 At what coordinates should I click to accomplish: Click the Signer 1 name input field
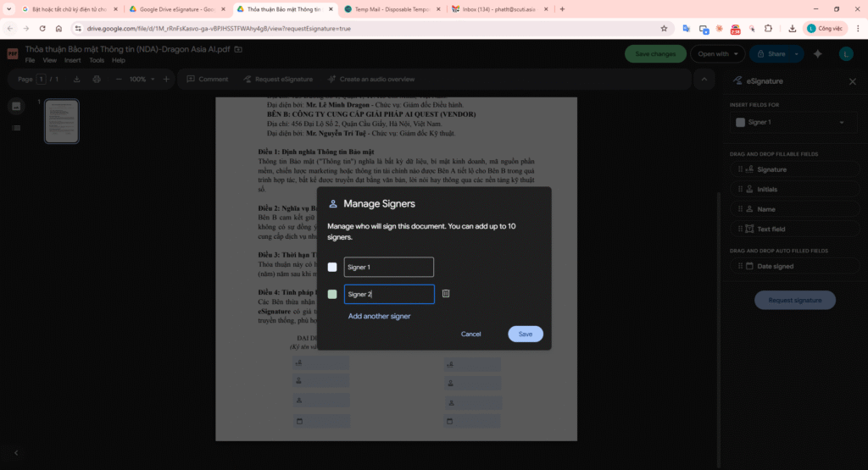[388, 268]
